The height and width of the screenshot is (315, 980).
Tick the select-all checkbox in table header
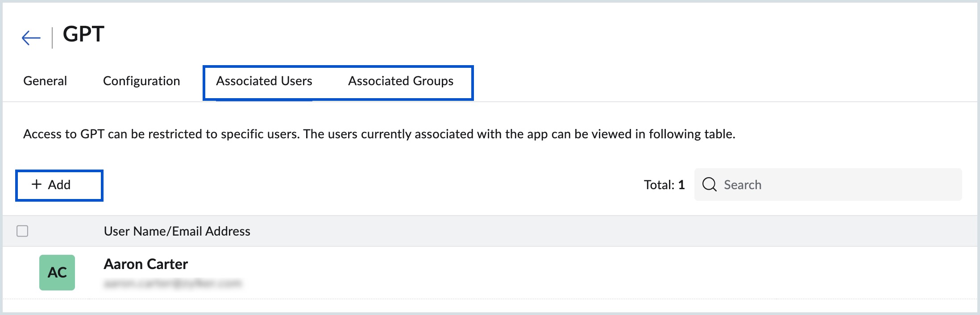click(22, 231)
